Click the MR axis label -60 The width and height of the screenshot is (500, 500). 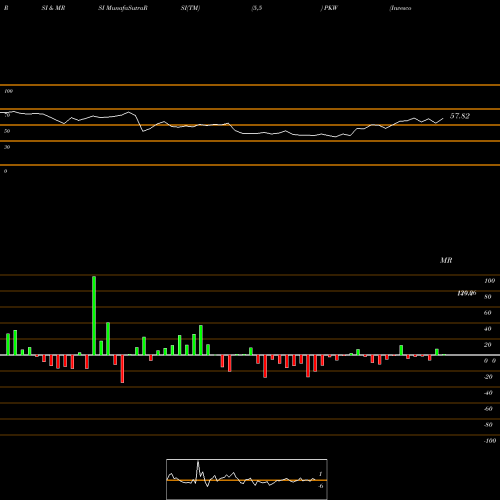[488, 409]
